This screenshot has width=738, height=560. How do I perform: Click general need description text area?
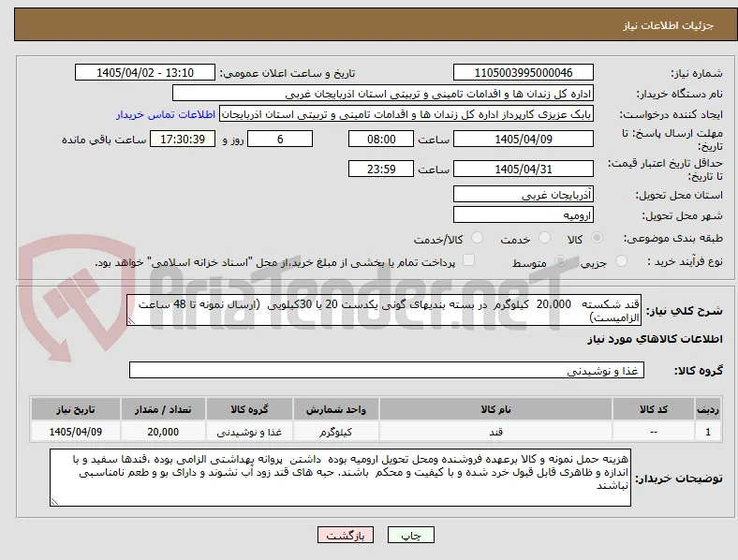(x=384, y=311)
